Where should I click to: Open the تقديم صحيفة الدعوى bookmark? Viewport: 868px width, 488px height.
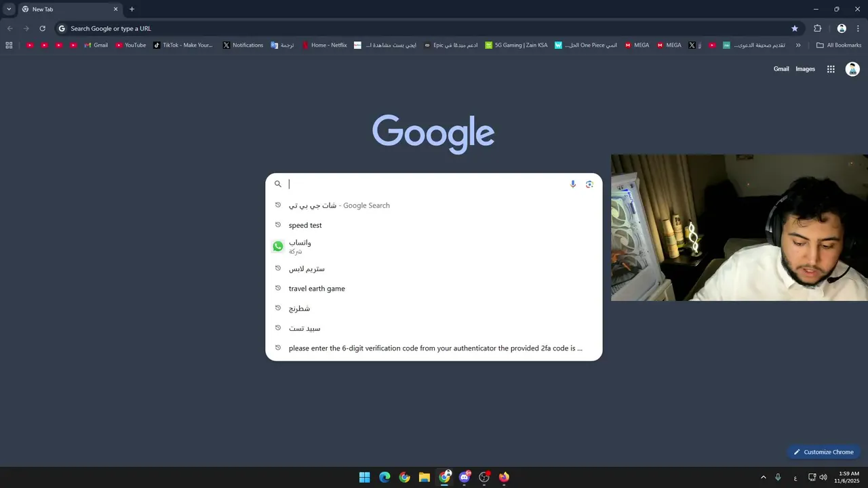754,45
